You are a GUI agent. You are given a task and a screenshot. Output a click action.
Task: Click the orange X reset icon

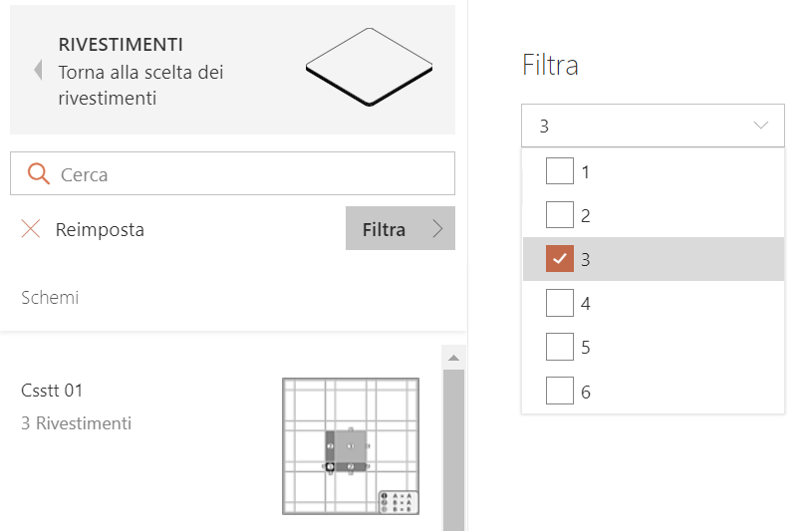31,228
